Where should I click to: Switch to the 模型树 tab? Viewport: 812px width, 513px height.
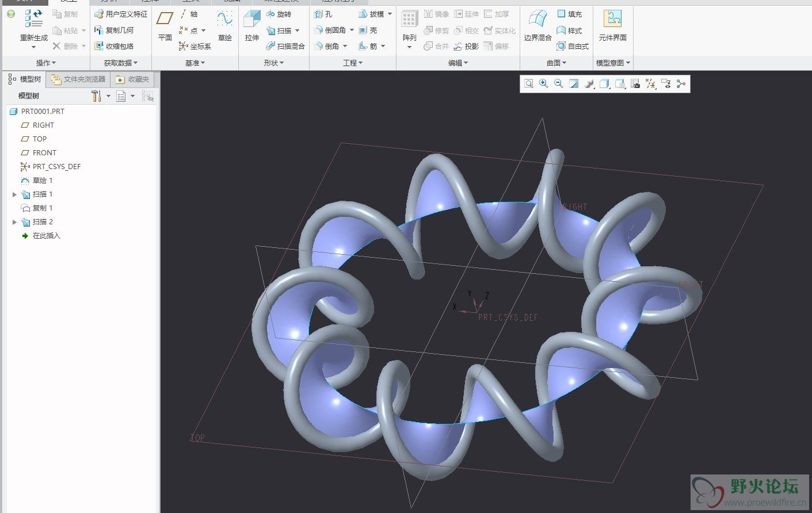tap(25, 79)
